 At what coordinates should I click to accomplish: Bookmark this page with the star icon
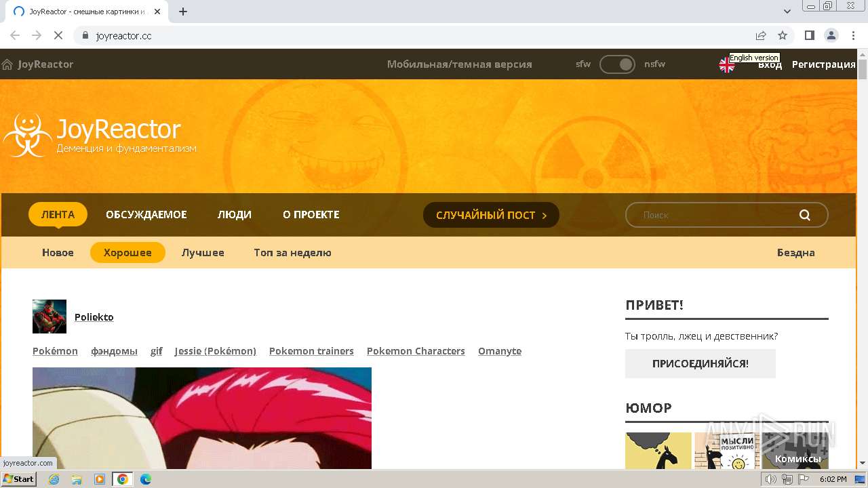click(x=783, y=35)
